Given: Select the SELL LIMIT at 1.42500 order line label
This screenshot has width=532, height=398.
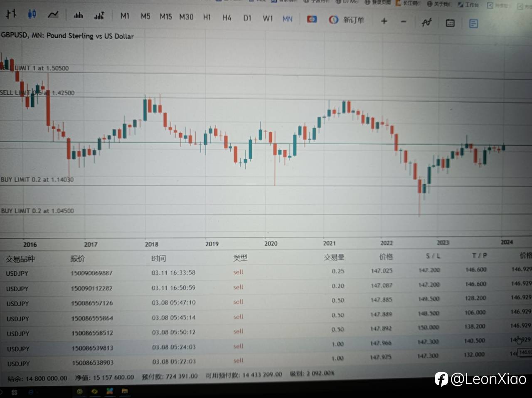Looking at the screenshot, I should (37, 93).
